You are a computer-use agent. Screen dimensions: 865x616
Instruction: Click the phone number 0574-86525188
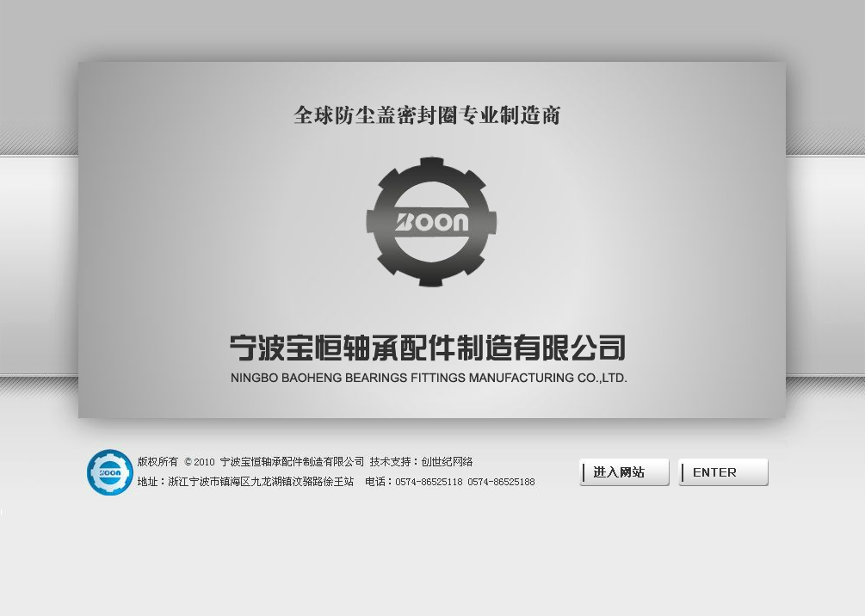501,482
